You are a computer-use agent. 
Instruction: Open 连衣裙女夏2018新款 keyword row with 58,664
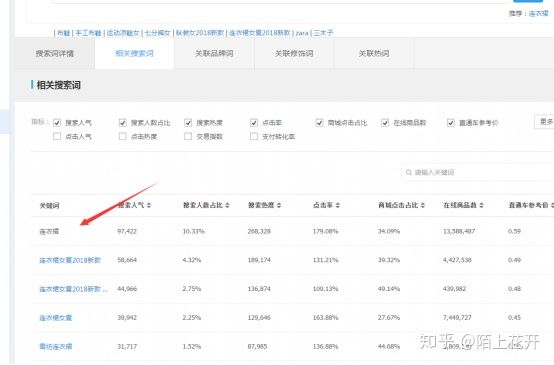coord(70,260)
